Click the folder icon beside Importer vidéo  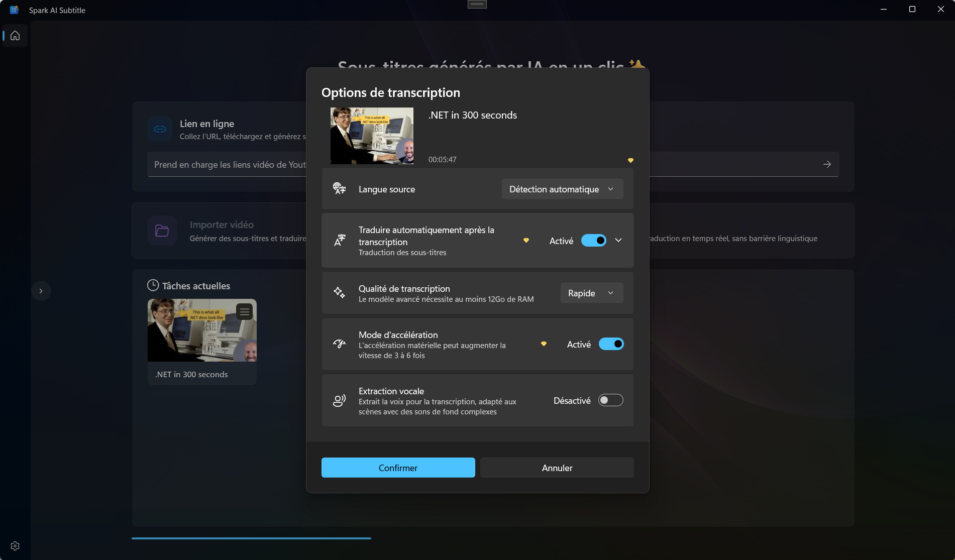(x=161, y=230)
